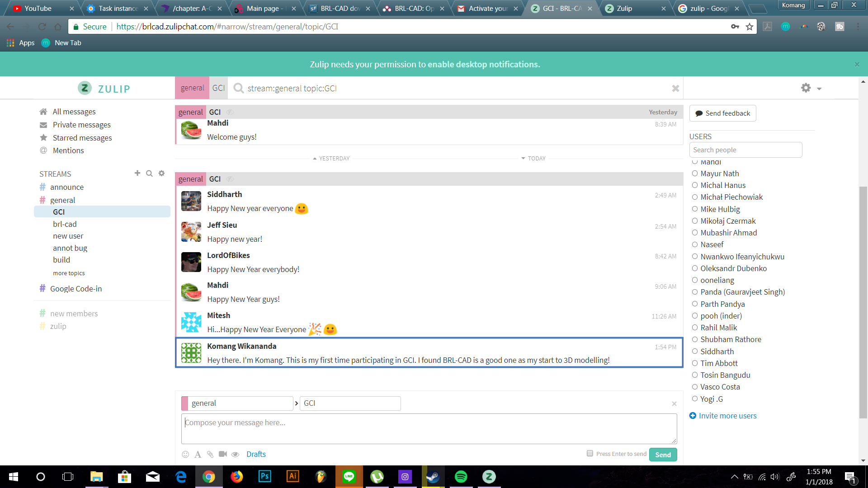The height and width of the screenshot is (488, 868).
Task: Close the compose box
Action: tap(674, 404)
